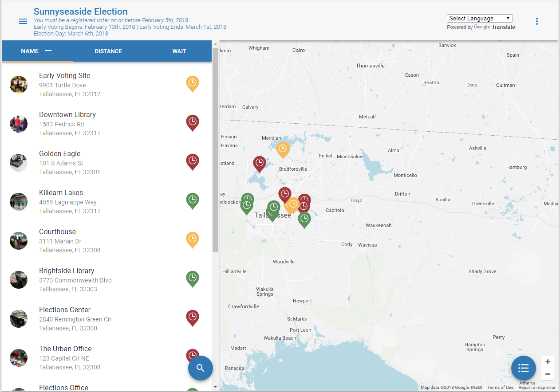
Task: Select the Downtown Library entry name
Action: coord(67,114)
